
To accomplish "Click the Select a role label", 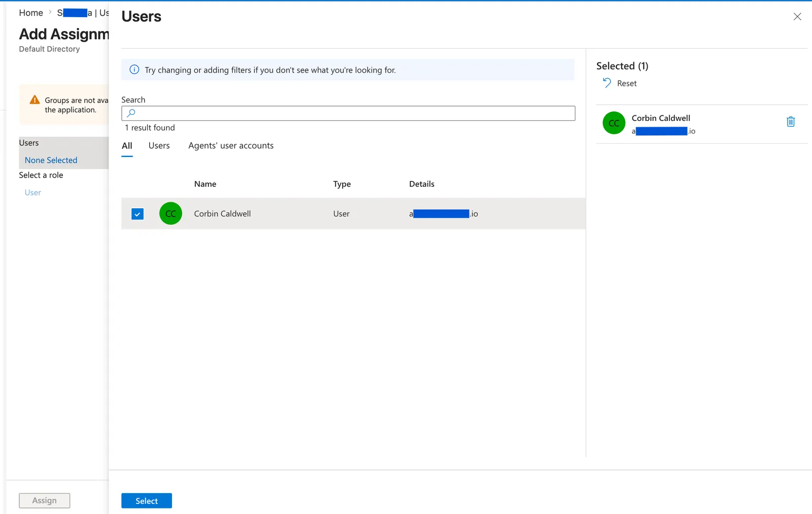I will pyautogui.click(x=41, y=175).
